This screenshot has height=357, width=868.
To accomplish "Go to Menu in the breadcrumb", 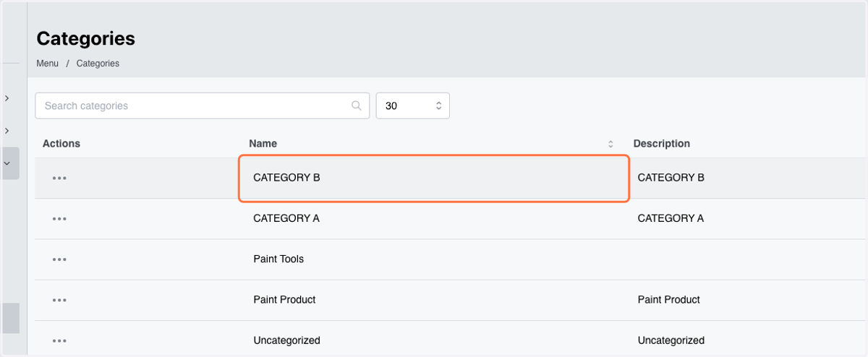I will point(47,64).
